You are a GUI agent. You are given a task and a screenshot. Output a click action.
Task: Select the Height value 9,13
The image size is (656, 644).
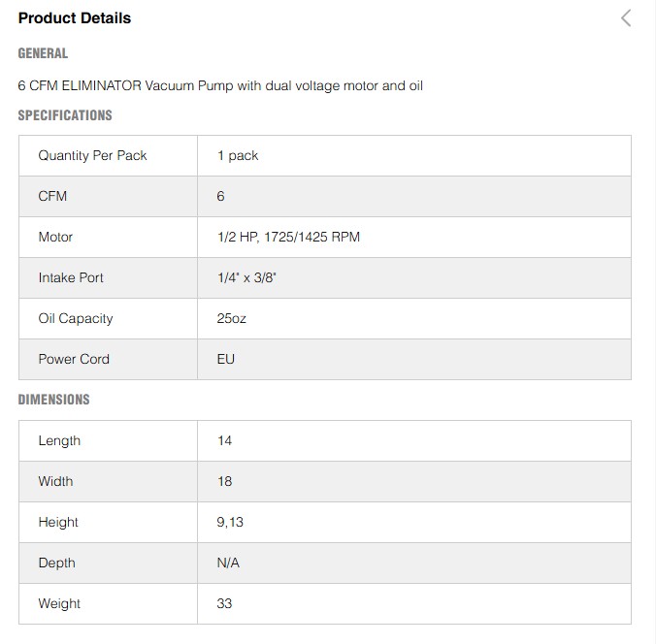pos(230,522)
